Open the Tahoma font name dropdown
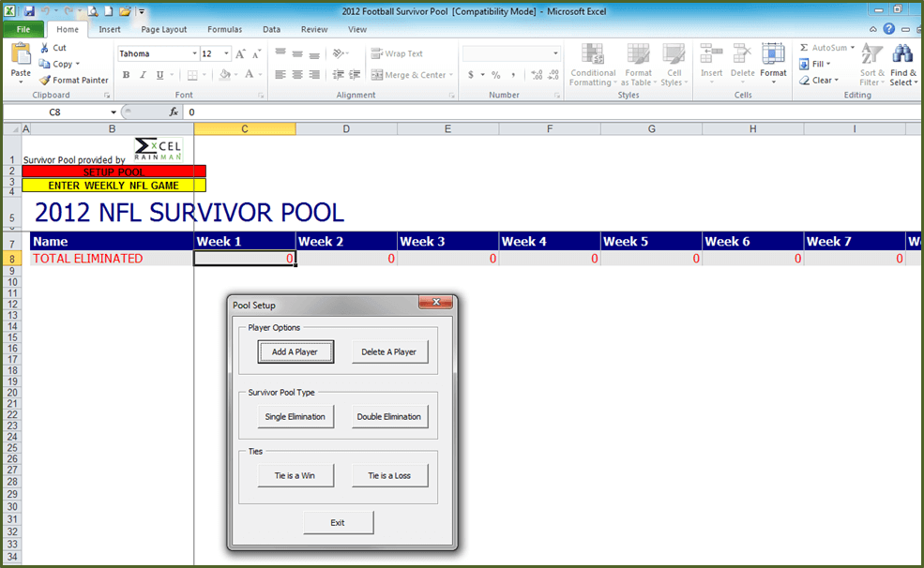 pos(194,54)
